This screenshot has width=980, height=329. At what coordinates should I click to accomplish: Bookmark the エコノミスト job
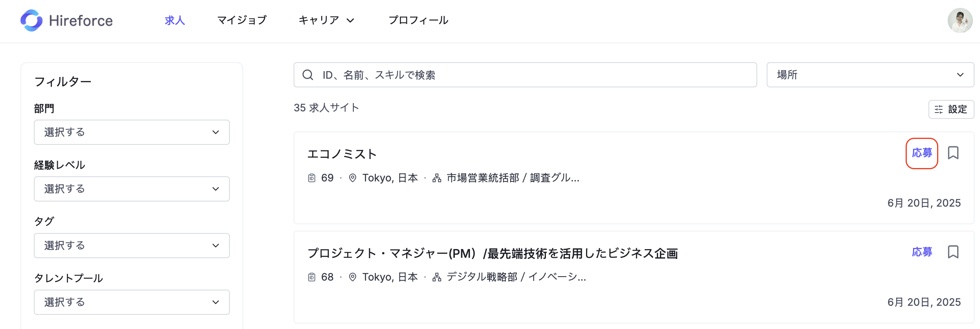(953, 153)
